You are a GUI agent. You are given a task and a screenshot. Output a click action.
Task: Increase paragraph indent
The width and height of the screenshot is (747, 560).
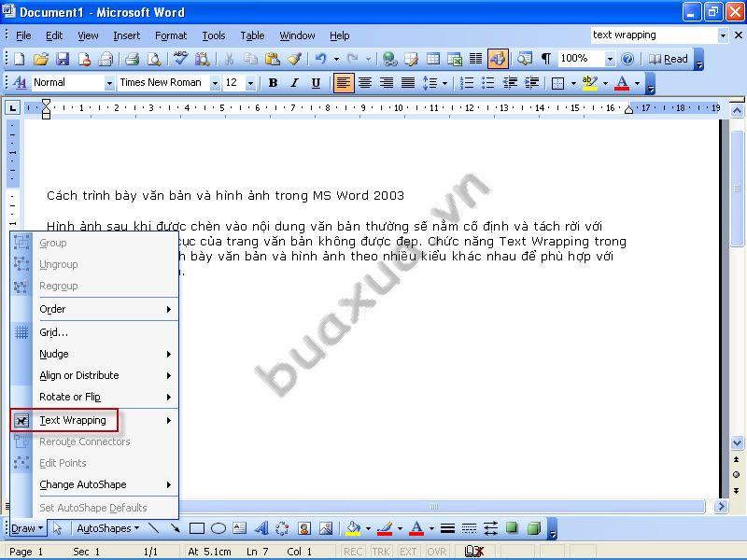click(531, 83)
